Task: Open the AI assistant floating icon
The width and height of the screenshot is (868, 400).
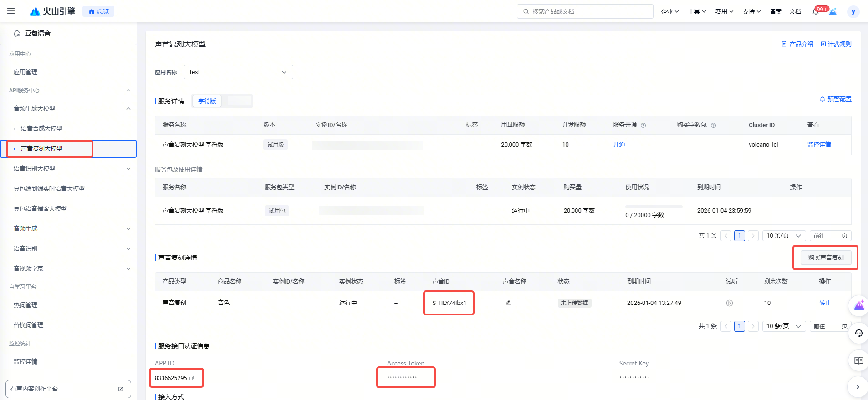Action: (858, 305)
